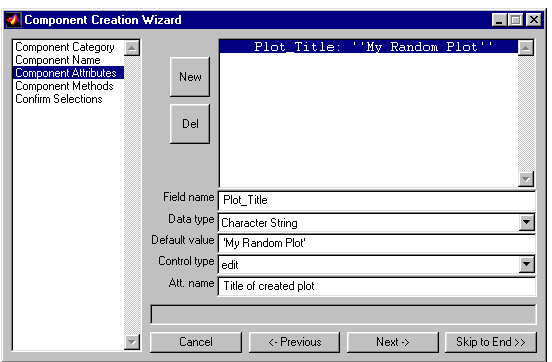Click the Att. name input field
Viewport: 552px width, 362px height.
tap(377, 286)
